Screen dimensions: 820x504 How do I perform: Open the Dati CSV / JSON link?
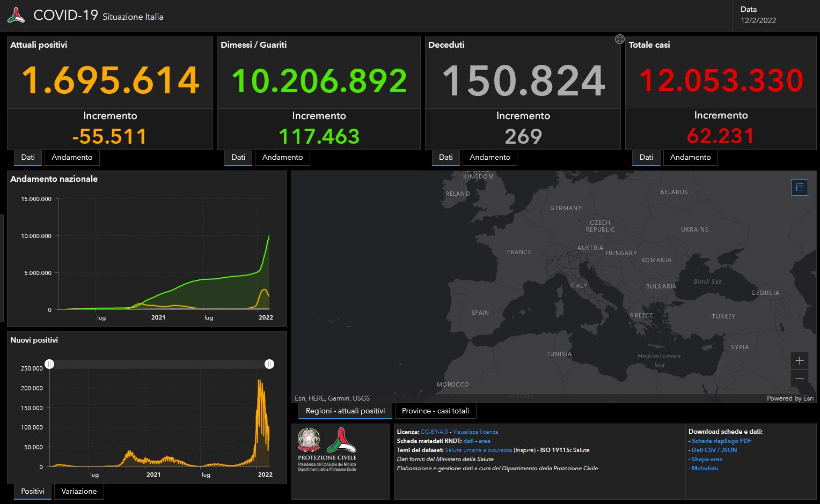click(x=714, y=450)
